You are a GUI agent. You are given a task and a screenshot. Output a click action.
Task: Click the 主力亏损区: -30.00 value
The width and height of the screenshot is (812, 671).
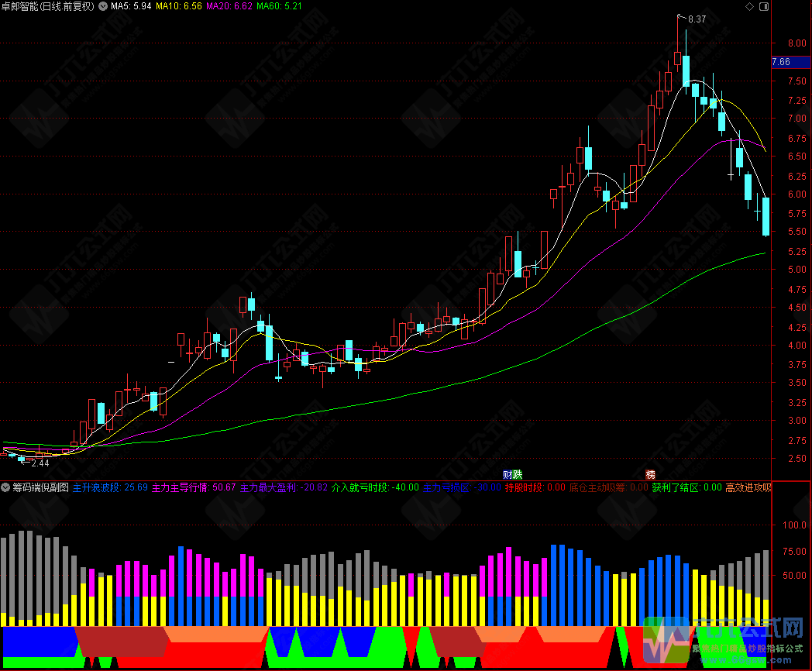462,487
